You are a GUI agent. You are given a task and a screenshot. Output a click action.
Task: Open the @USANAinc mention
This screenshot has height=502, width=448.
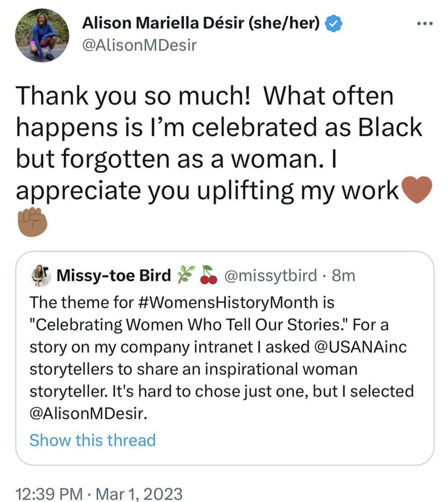[360, 347]
